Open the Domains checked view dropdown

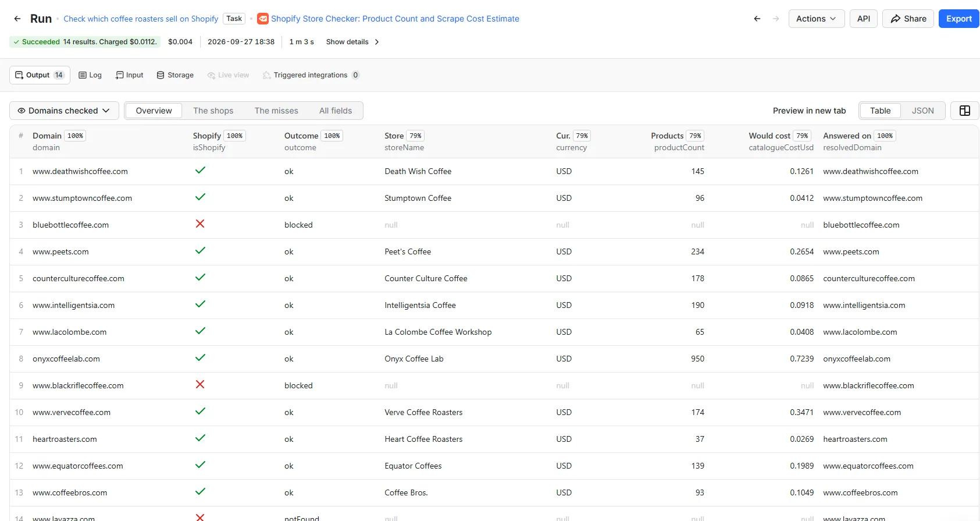coord(64,111)
